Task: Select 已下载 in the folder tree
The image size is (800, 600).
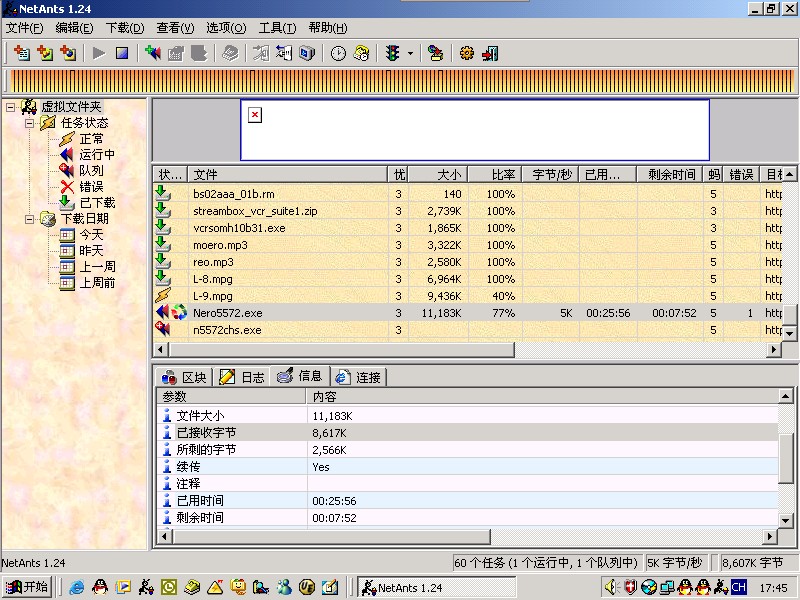Action: [x=97, y=203]
